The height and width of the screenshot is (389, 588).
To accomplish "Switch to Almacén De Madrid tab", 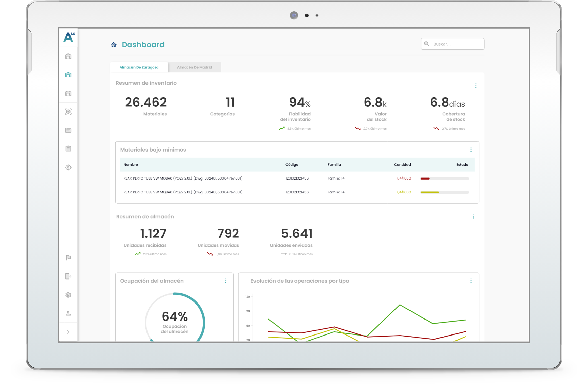I will coord(195,67).
